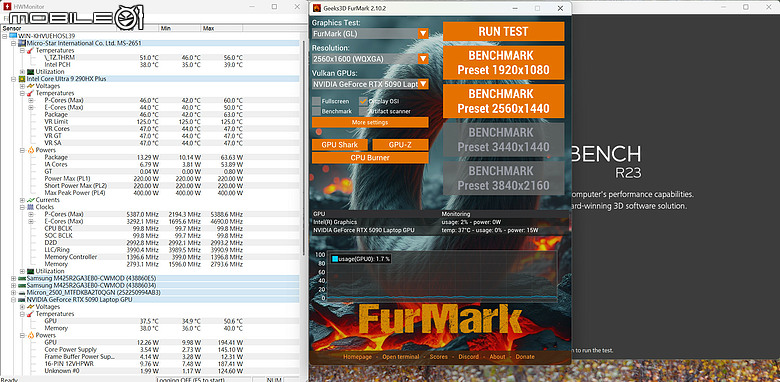
Task: Start Benchmark Preset 1920x1080
Action: (503, 63)
